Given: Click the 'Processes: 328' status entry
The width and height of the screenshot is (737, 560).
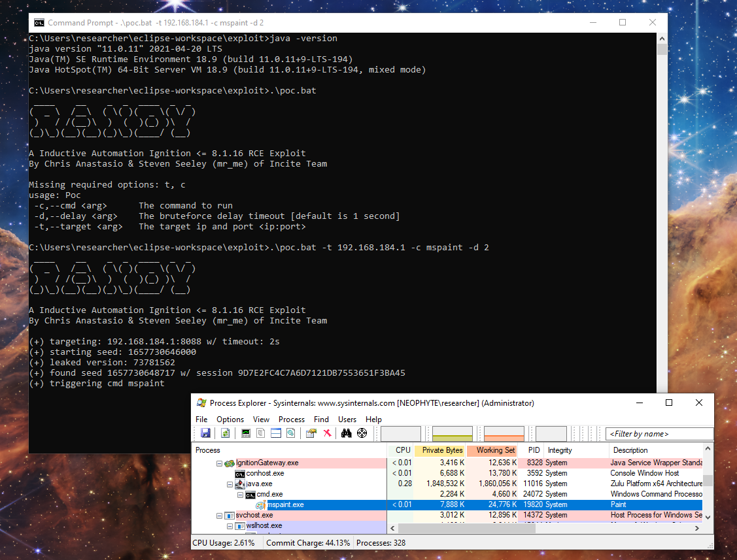Looking at the screenshot, I should pos(381,542).
